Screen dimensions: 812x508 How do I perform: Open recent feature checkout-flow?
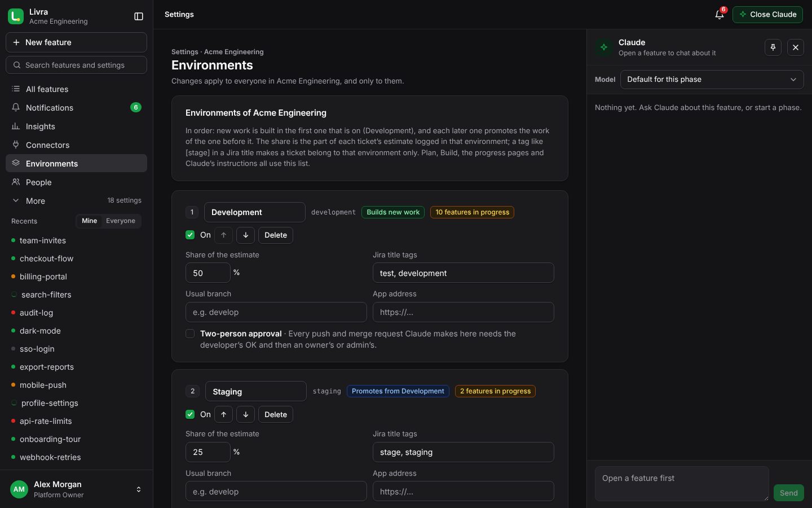[76, 259]
